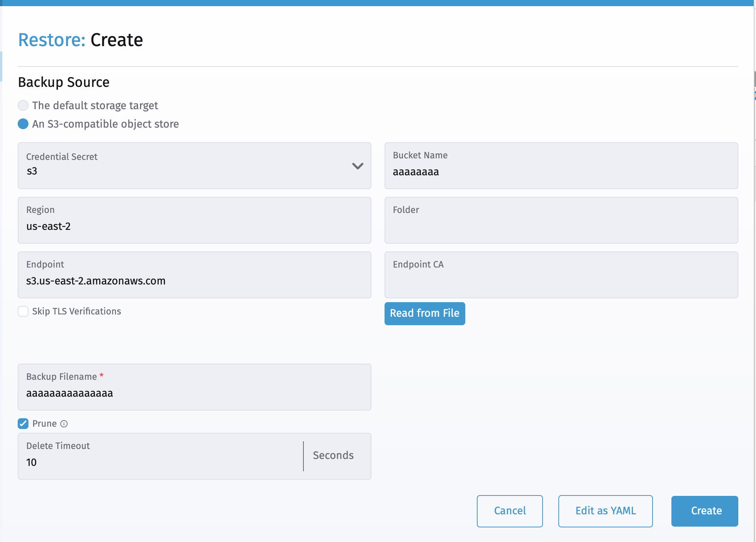
Task: Click into the Folder field
Action: coord(561,226)
